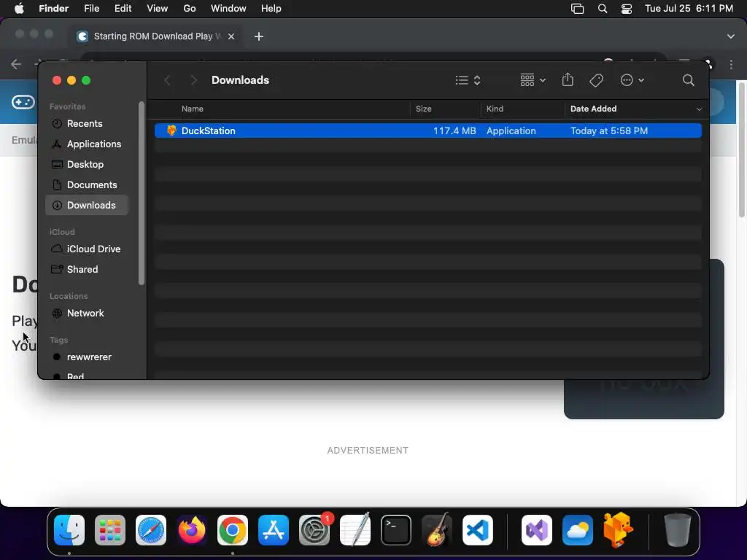Screen dimensions: 747x560
Task: Select Shared in the Finder sidebar
Action: click(87, 270)
